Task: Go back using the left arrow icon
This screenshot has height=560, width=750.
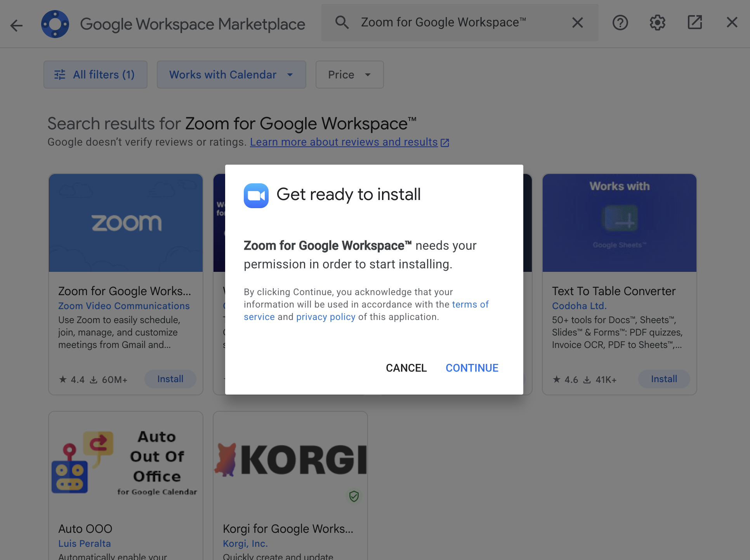Action: pyautogui.click(x=16, y=25)
